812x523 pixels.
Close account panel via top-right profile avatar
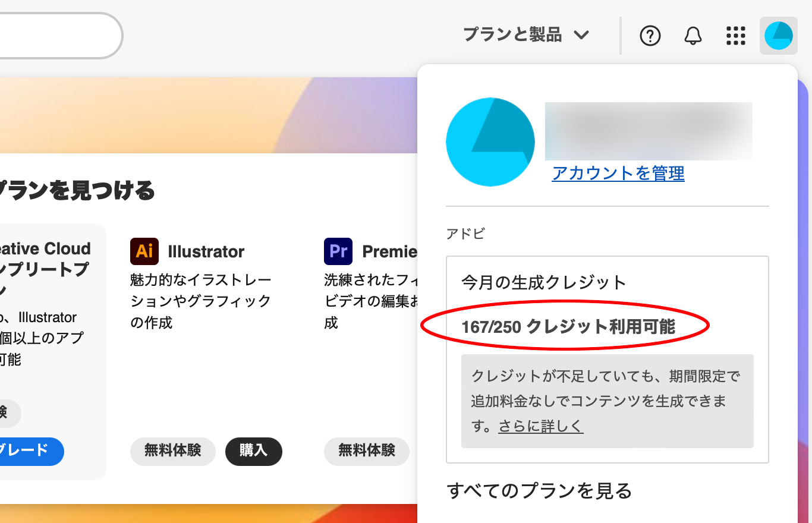(x=778, y=36)
